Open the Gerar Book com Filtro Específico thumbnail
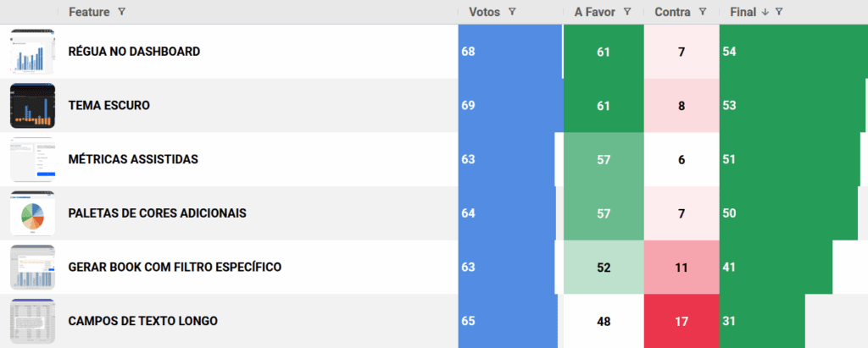868x348 pixels. coord(32,268)
